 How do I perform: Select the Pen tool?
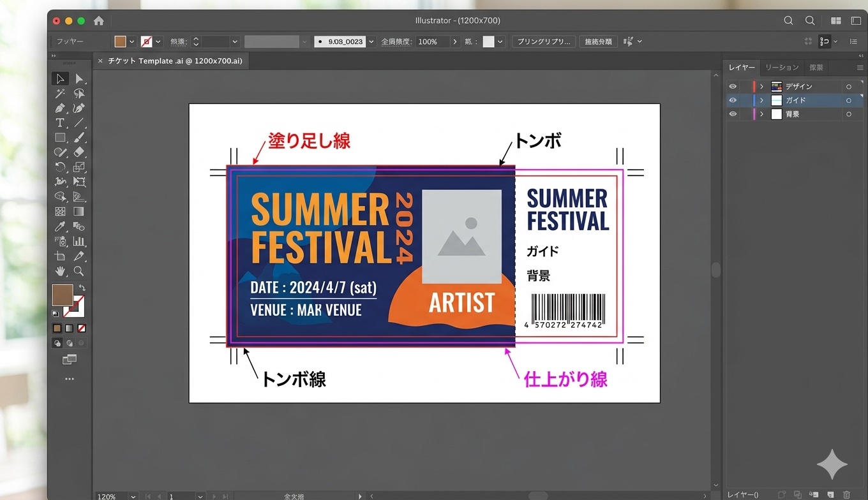click(59, 108)
